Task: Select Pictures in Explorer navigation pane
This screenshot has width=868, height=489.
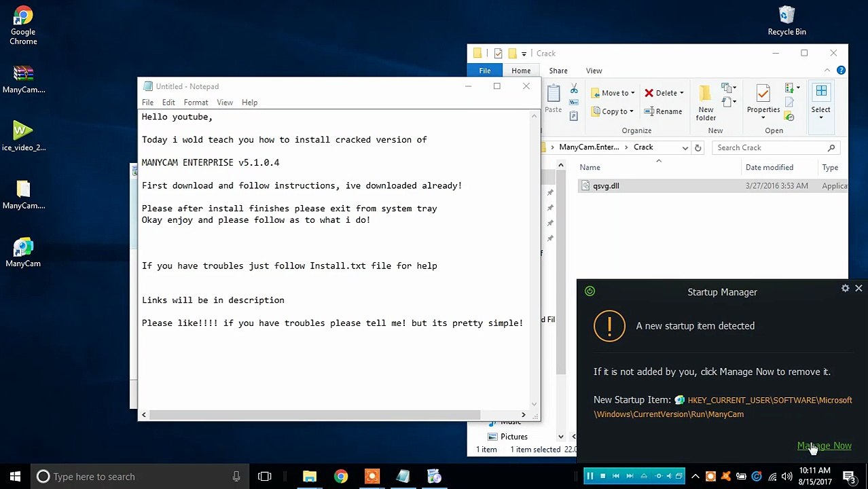Action: 513,437
